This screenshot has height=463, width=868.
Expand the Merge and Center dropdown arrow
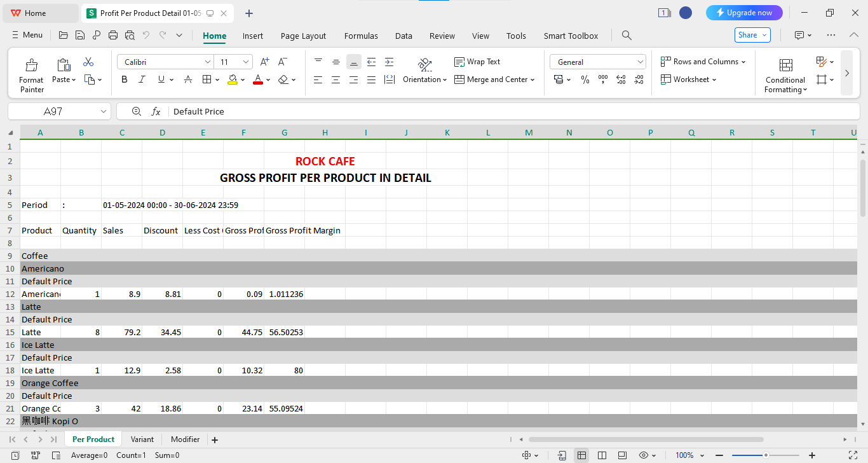(532, 79)
